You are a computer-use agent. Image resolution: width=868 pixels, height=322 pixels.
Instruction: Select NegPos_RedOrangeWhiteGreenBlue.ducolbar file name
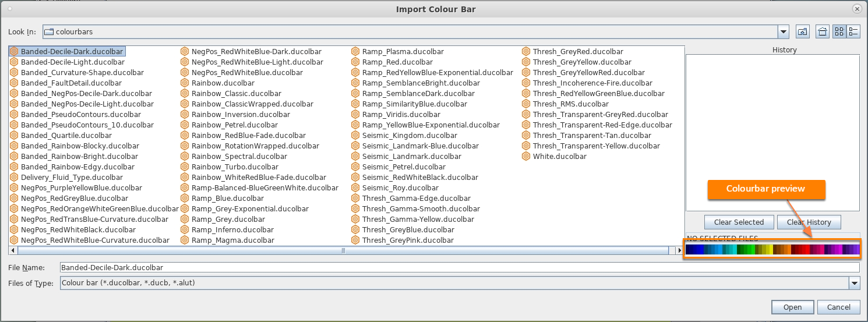pos(100,208)
